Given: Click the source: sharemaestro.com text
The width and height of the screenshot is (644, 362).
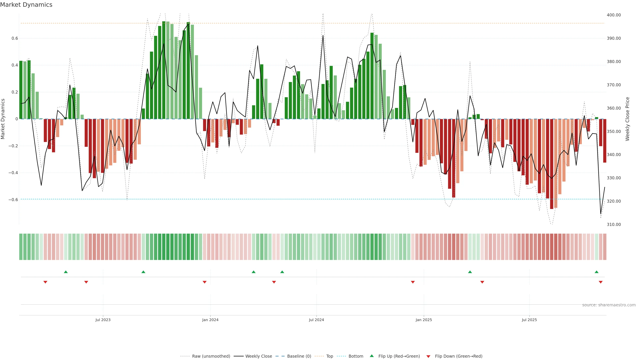Looking at the screenshot, I should click(x=609, y=305).
